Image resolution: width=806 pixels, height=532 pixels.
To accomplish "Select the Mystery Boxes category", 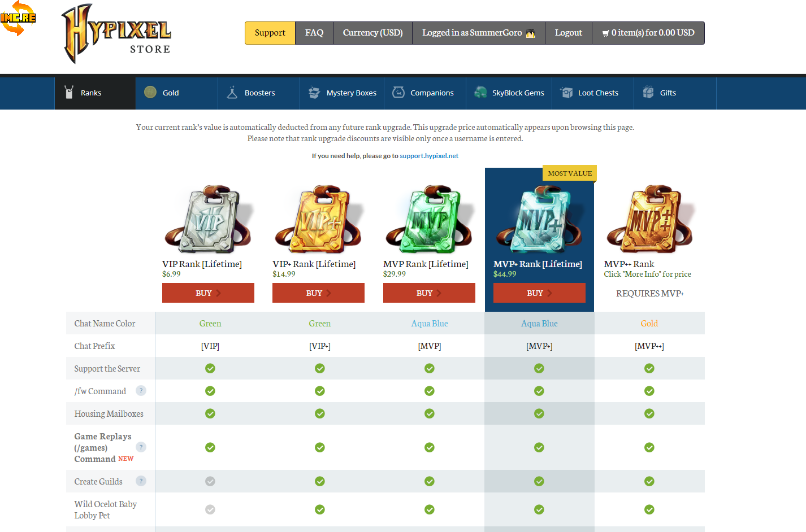I will click(342, 93).
